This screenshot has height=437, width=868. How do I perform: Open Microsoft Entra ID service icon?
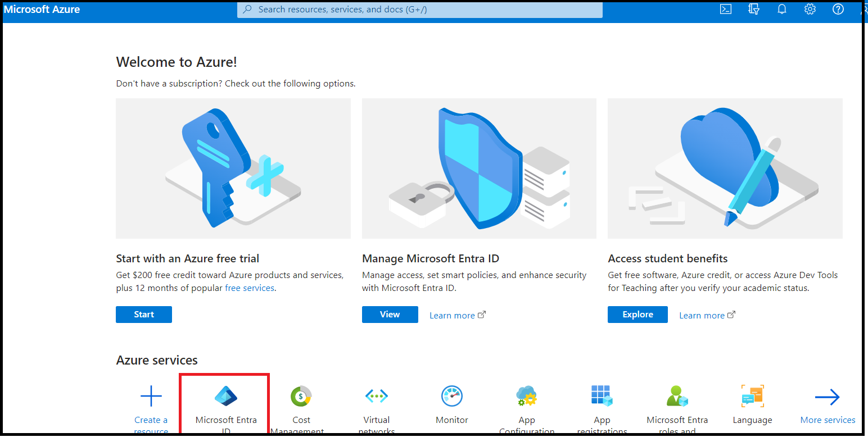pyautogui.click(x=226, y=397)
